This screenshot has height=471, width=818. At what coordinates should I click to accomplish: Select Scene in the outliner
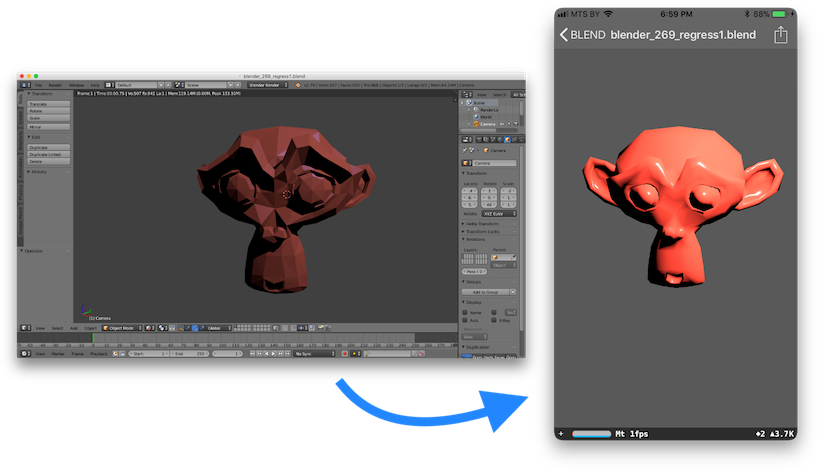[478, 103]
